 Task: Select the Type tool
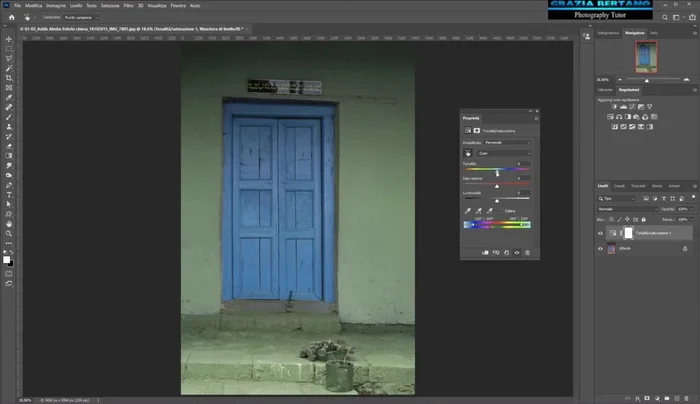(8, 195)
